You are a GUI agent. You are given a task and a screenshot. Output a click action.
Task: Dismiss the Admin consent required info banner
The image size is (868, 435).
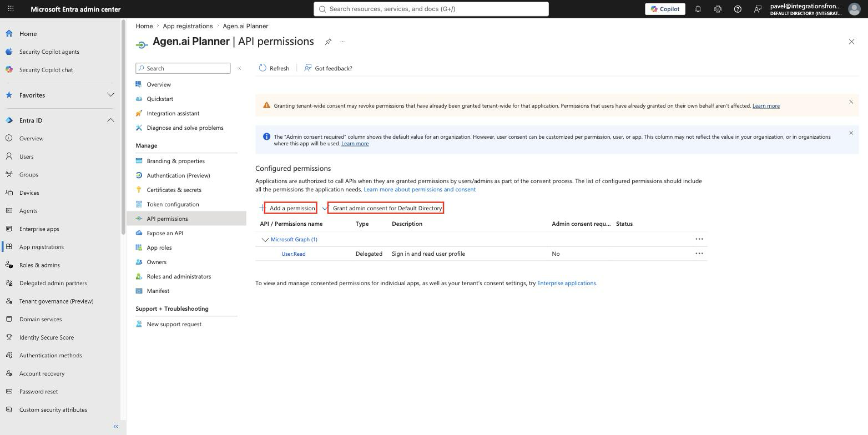tap(851, 133)
